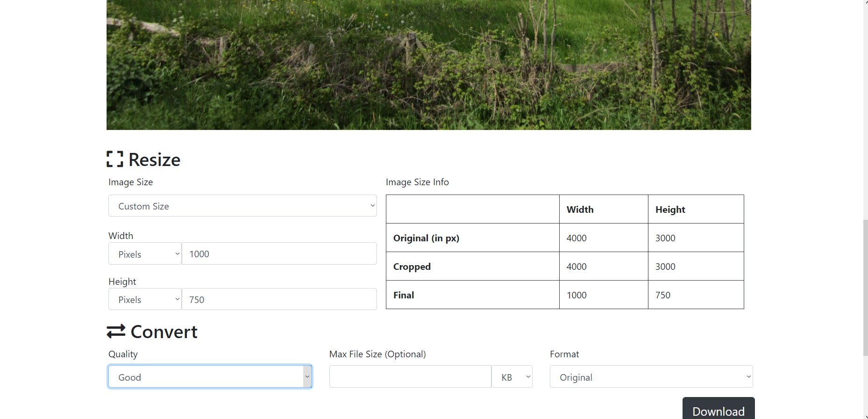868x419 pixels.
Task: Click the Max File Size (Optional) label
Action: point(377,354)
